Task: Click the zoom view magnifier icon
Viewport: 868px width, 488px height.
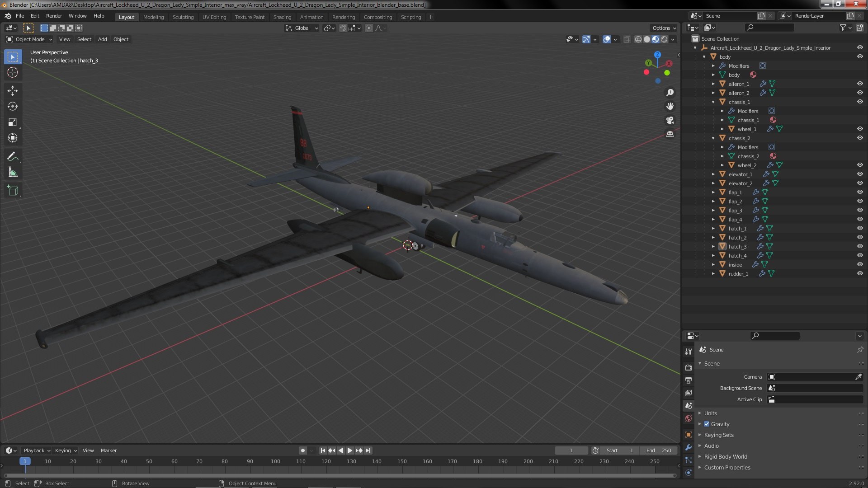Action: click(670, 93)
